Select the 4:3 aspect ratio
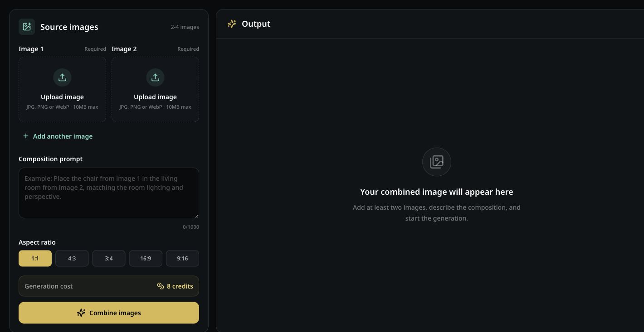 click(x=72, y=258)
